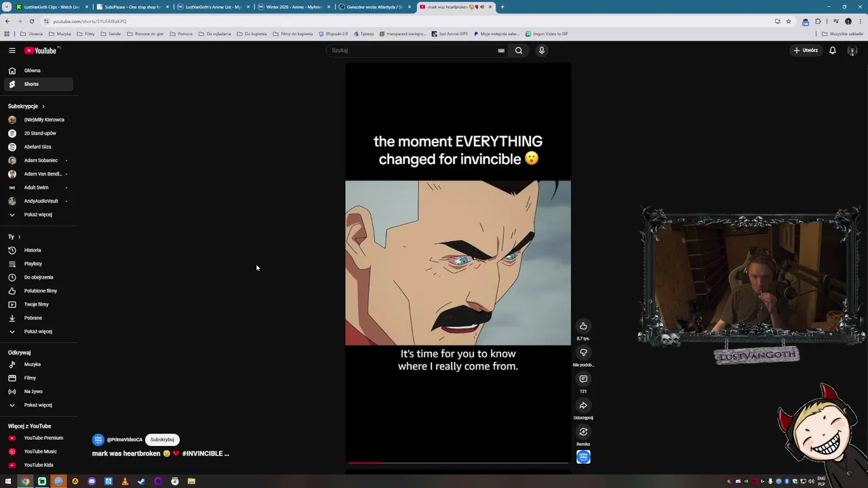868x488 pixels.
Task: Select Shorts in the sidebar
Action: (37, 84)
